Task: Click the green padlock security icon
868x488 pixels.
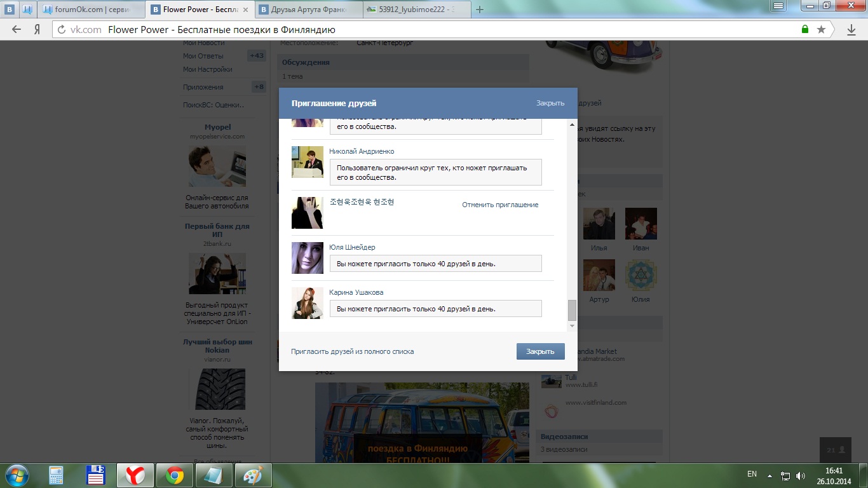Action: 805,29
